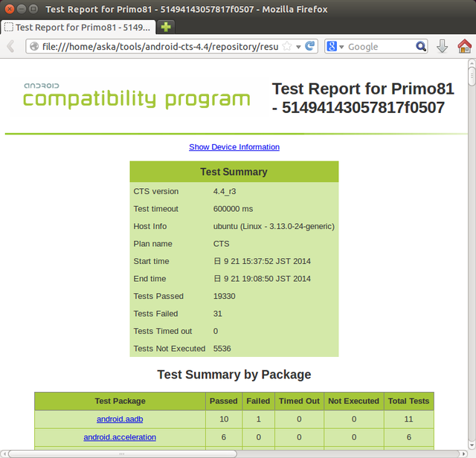
Task: Select the Start time value 15:37:52
Action: click(262, 261)
